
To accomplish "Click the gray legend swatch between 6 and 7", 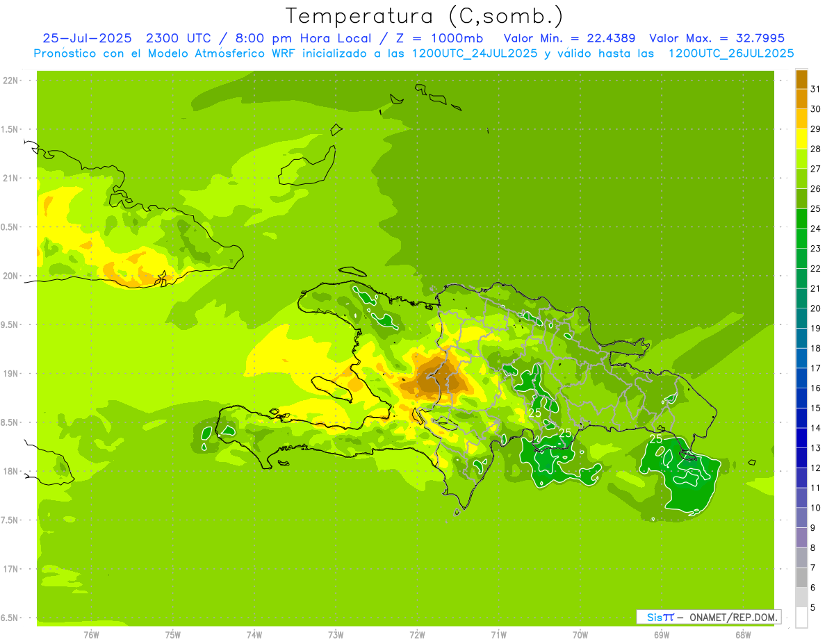I will coord(801,577).
